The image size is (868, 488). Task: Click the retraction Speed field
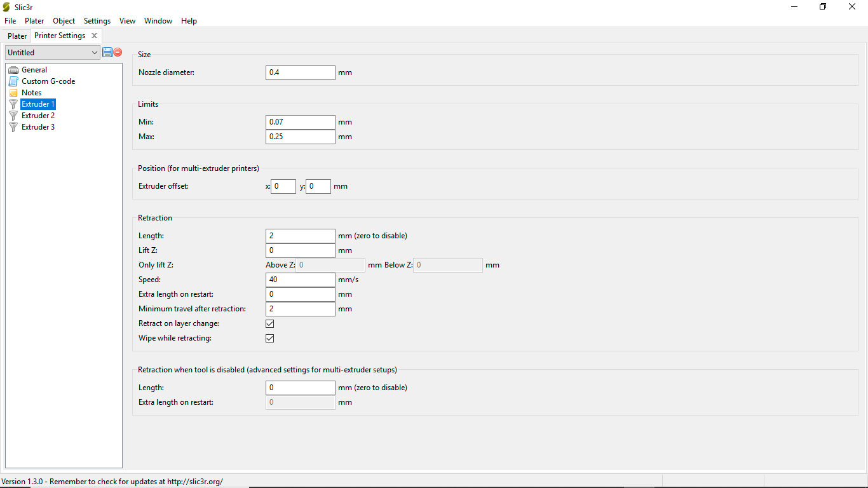click(x=300, y=280)
